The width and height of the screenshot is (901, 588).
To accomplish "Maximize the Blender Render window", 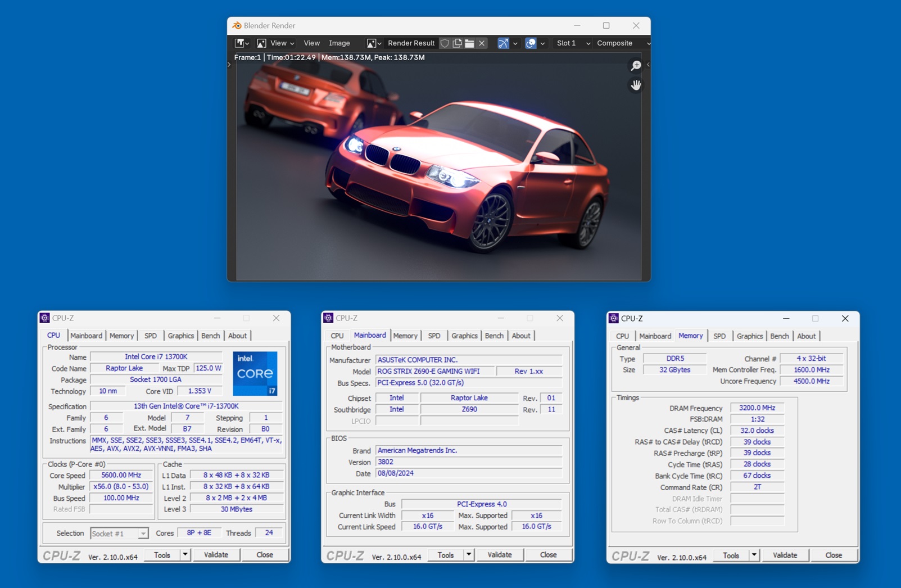I will (606, 25).
